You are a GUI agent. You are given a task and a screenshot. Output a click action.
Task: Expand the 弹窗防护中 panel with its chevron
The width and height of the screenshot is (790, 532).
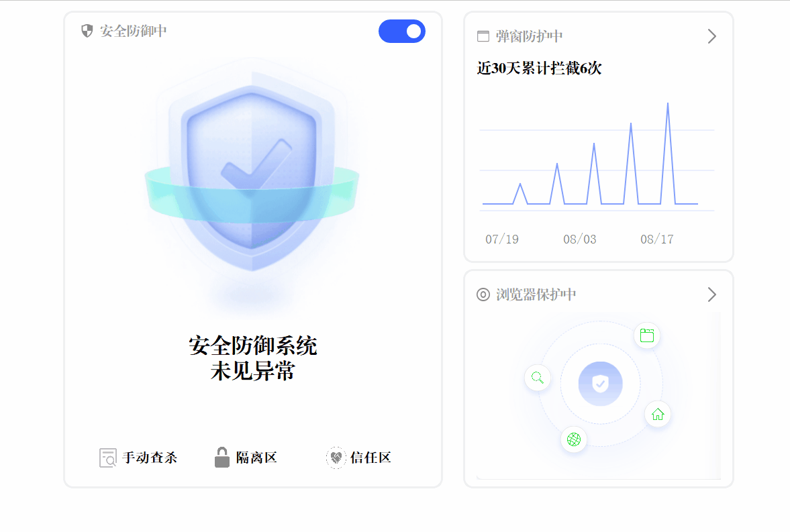point(711,36)
